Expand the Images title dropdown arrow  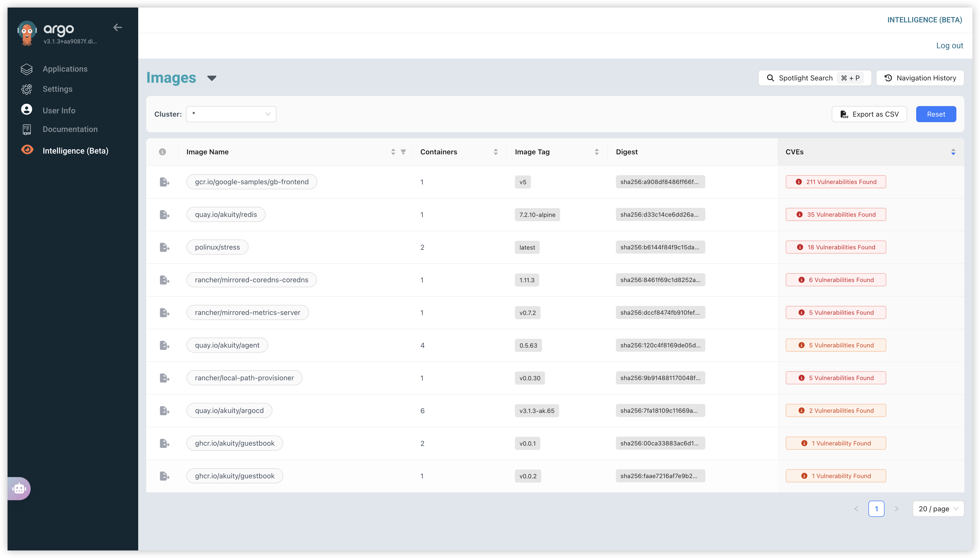click(x=212, y=78)
